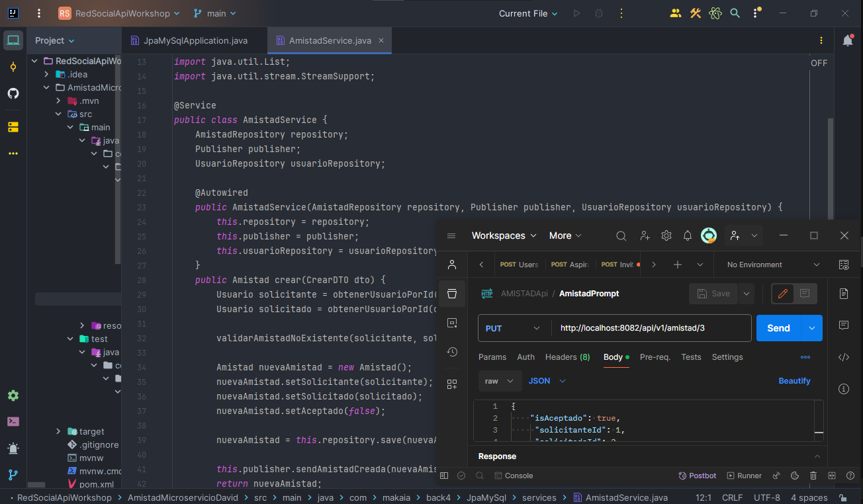Click the GitHub icon in left sidebar
Screen dimensions: 863x504
13,93
